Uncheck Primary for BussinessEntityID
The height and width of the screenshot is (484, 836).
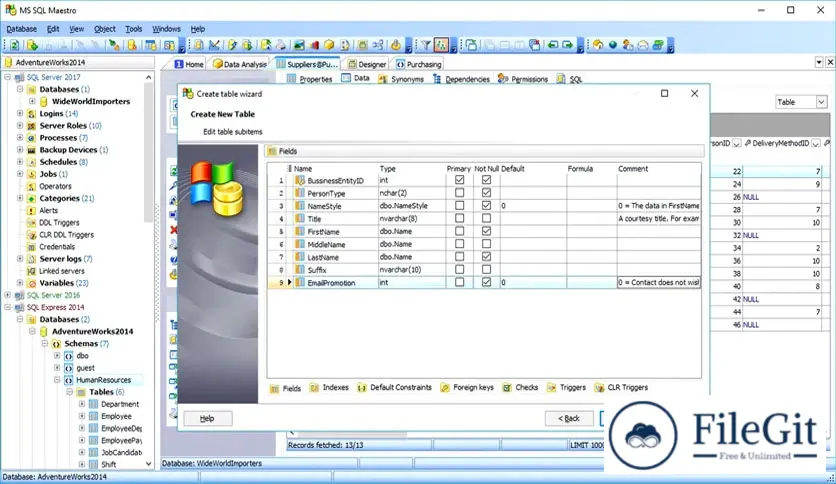pyautogui.click(x=460, y=180)
